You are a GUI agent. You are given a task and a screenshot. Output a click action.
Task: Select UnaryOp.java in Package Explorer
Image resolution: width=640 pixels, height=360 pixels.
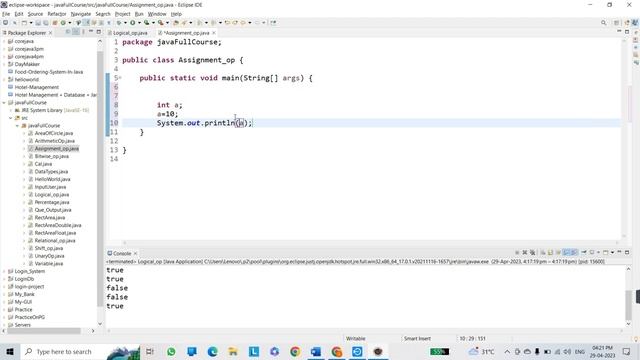49,256
